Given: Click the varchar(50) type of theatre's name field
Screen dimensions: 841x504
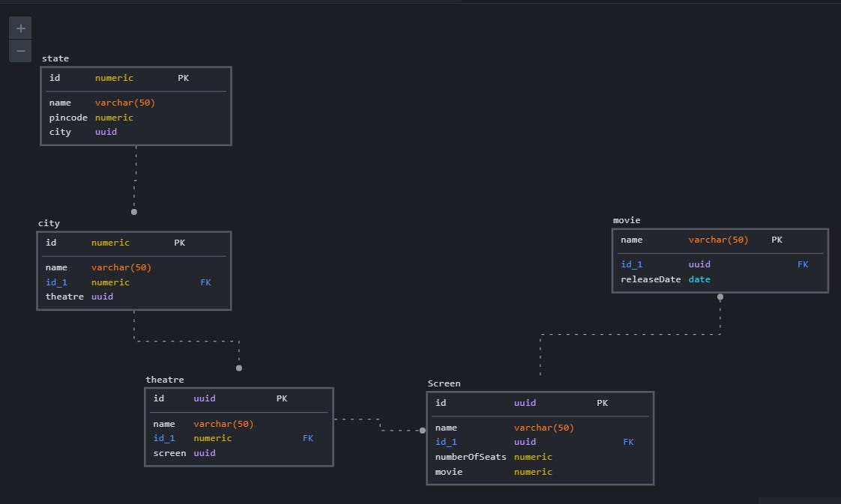Looking at the screenshot, I should point(223,423).
